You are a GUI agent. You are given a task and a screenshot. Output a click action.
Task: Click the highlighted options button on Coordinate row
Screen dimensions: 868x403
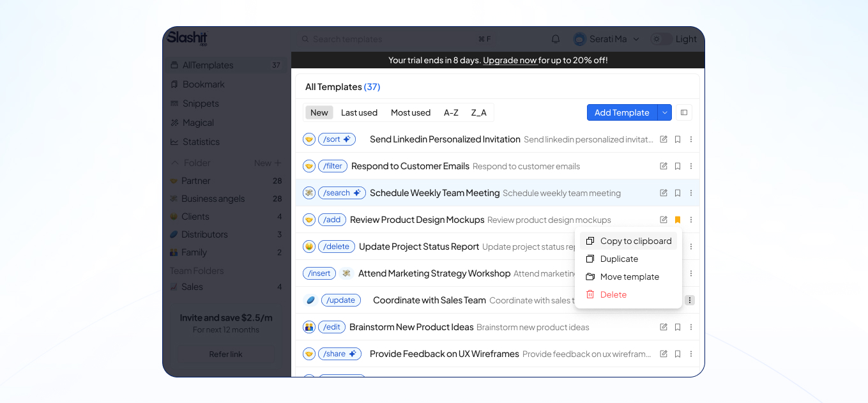tap(690, 300)
